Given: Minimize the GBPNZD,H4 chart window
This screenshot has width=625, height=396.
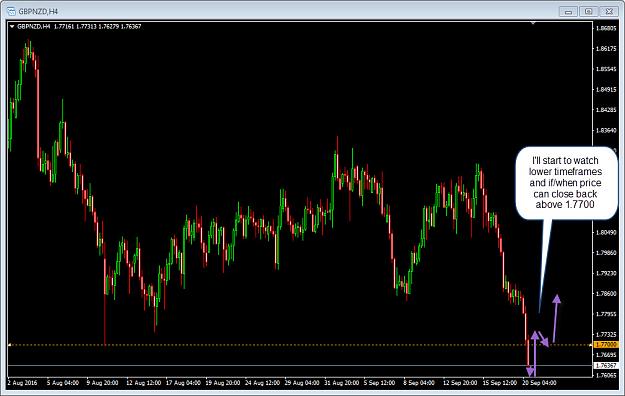Looking at the screenshot, I should point(568,12).
